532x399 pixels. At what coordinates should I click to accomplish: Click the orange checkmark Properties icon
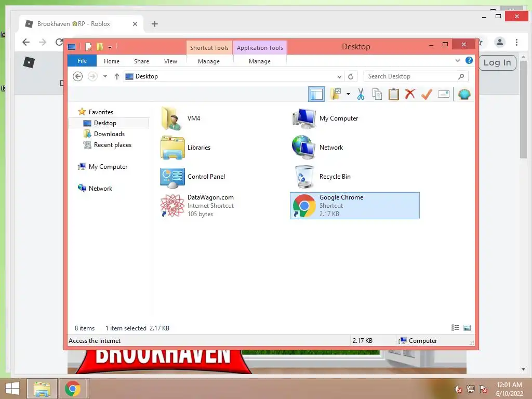point(427,94)
